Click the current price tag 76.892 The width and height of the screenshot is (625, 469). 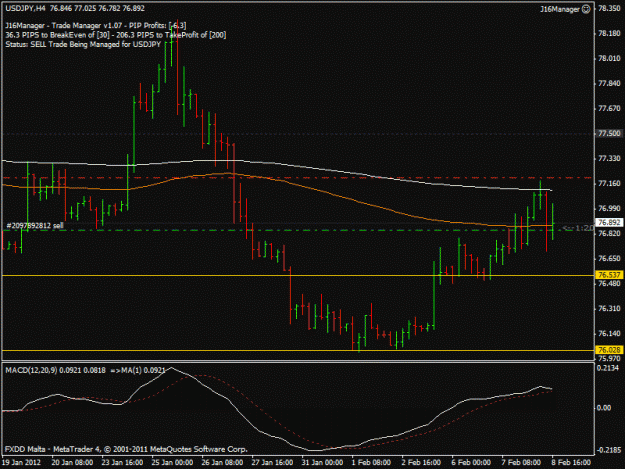(x=609, y=222)
